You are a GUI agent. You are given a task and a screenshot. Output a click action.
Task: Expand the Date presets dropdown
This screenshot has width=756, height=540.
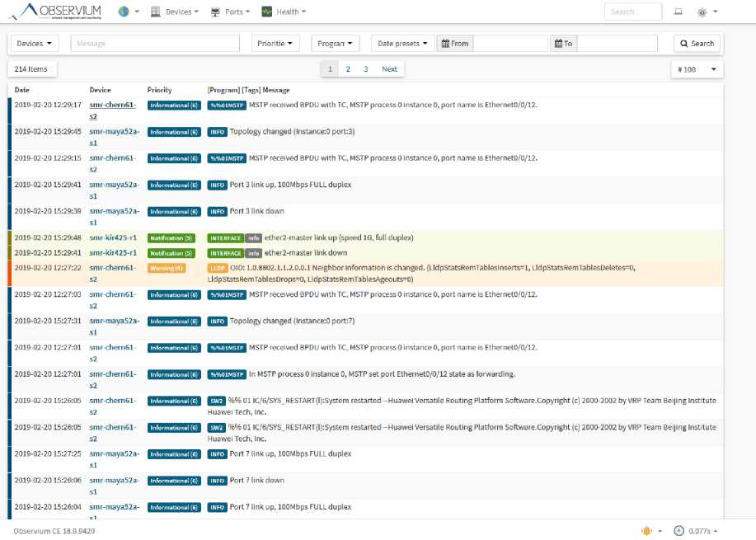coord(402,44)
